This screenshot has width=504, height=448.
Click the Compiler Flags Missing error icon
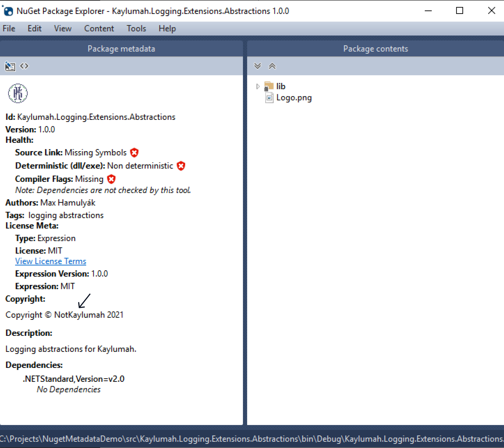click(x=111, y=179)
